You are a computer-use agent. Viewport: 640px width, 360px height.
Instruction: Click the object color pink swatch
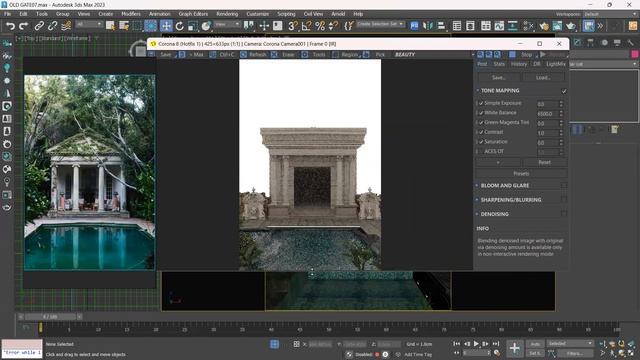[x=635, y=54]
